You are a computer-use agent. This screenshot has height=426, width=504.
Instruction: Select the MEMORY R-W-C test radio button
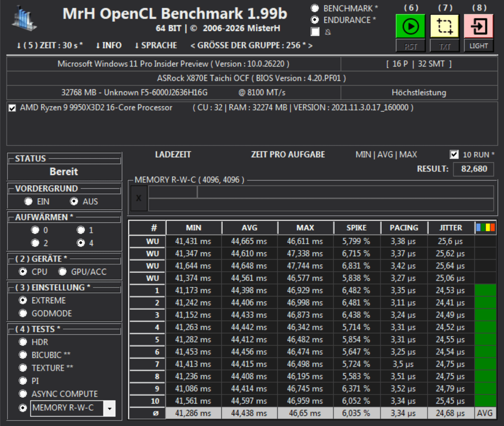point(23,408)
